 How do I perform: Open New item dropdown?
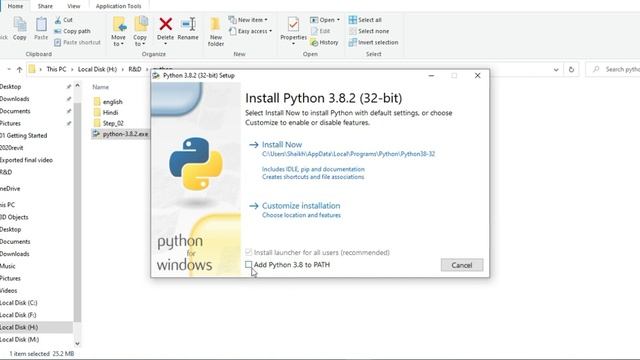[x=248, y=20]
